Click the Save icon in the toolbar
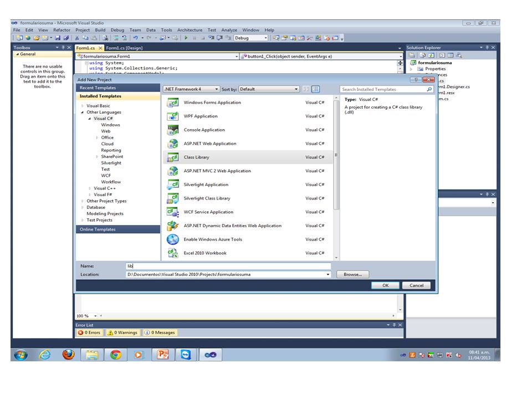 point(57,38)
